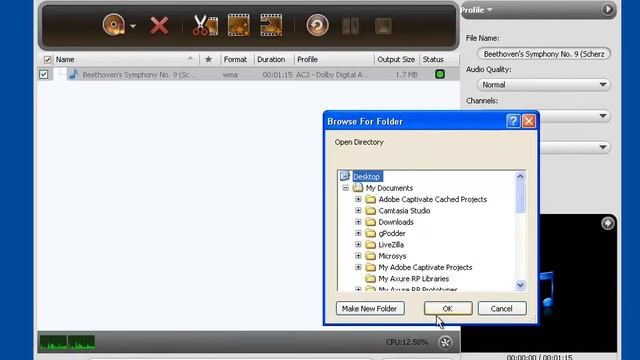Uncheck the Beethoven's Symphony file checkbox
This screenshot has width=640, height=360.
(44, 74)
